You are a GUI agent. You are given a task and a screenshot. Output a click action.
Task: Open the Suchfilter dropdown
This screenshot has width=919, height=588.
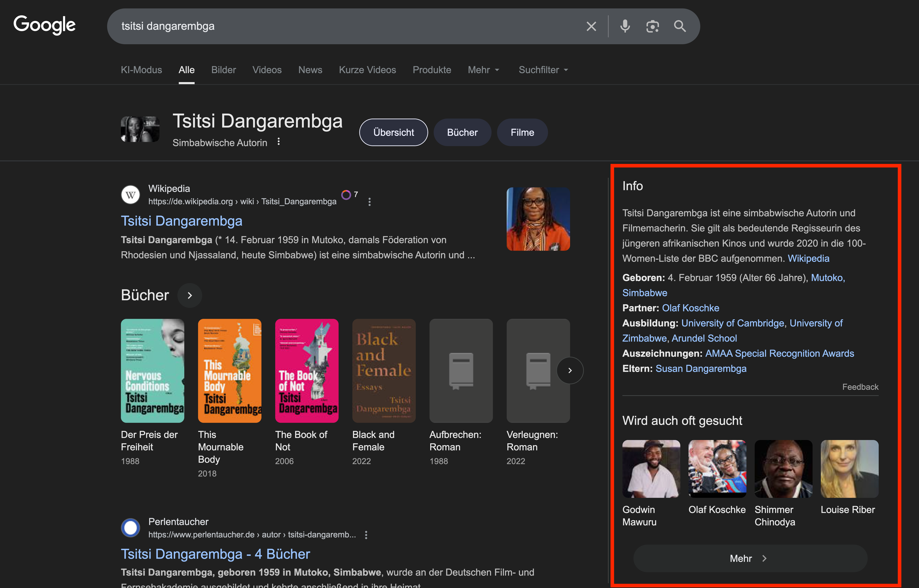[543, 70]
